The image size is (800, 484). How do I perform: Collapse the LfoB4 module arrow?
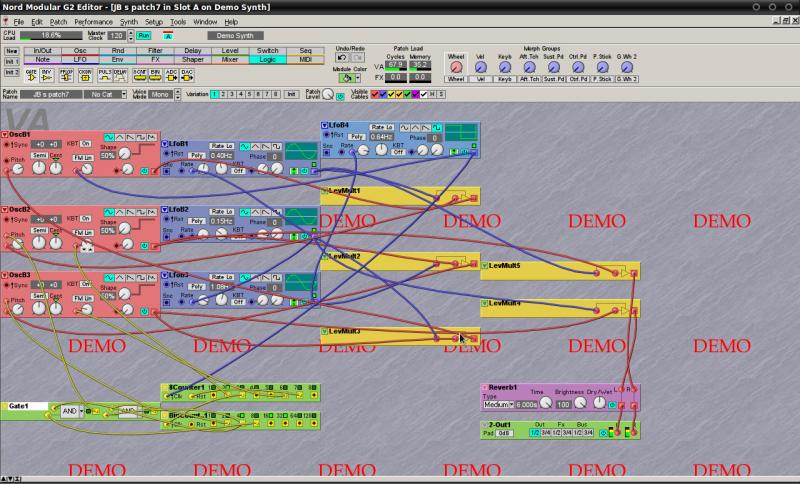click(324, 125)
